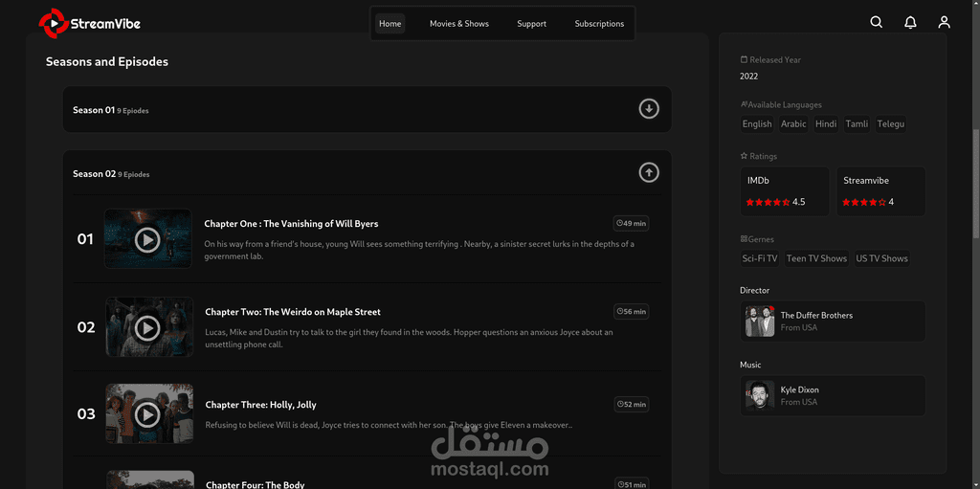The width and height of the screenshot is (980, 489).
Task: Click the 49 min duration badge
Action: tap(632, 223)
